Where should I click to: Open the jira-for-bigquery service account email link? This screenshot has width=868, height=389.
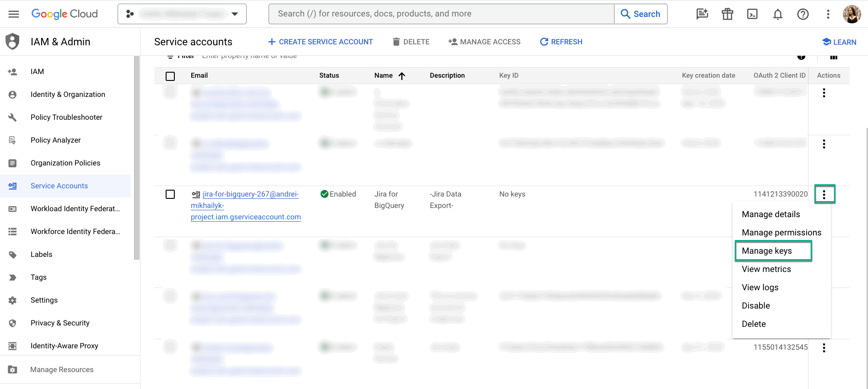246,206
